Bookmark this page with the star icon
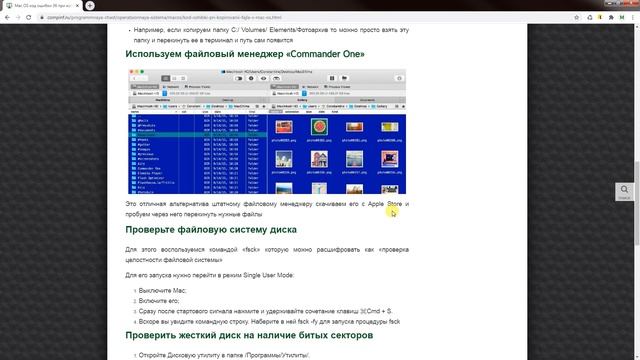The image size is (640, 360). 576,18
